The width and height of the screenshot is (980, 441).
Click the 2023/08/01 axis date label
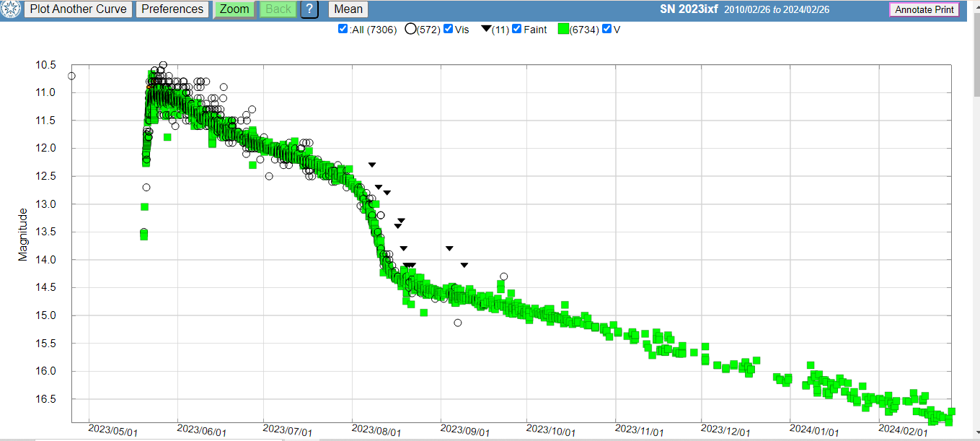(x=377, y=431)
